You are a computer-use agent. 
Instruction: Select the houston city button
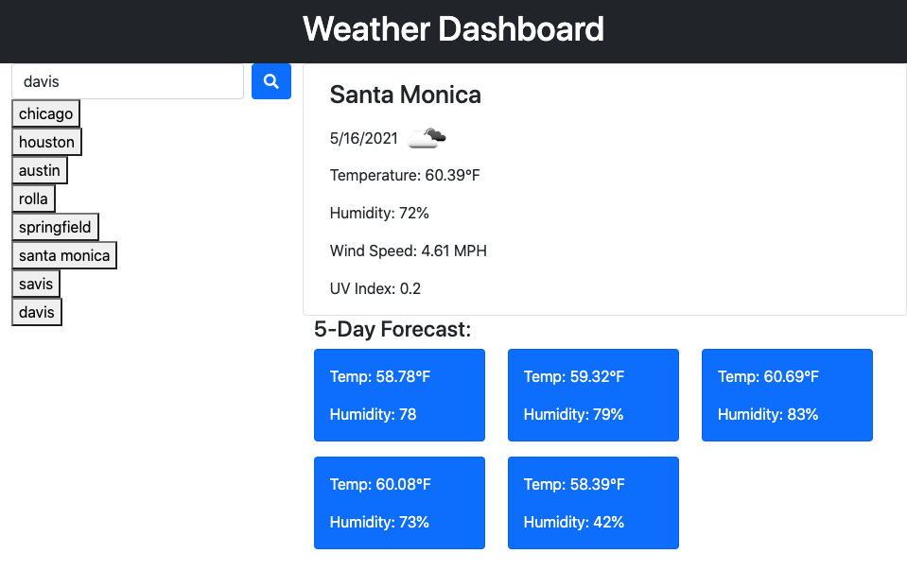click(46, 141)
